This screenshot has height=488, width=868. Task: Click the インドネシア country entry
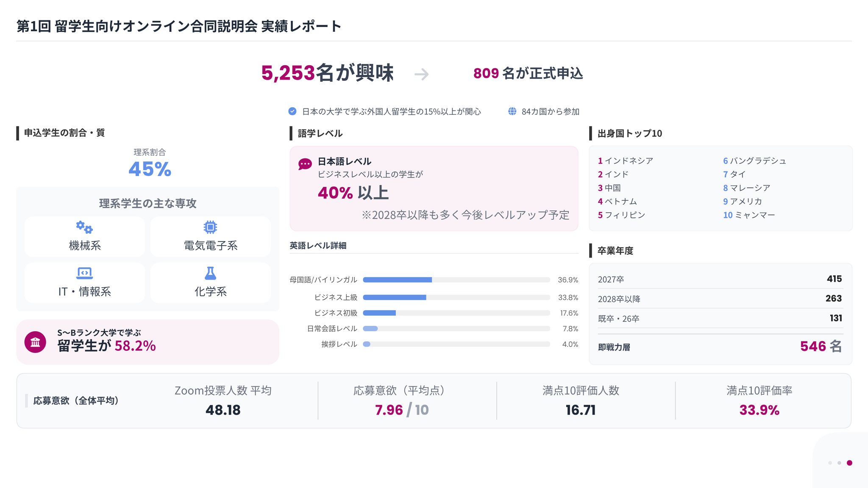point(628,161)
